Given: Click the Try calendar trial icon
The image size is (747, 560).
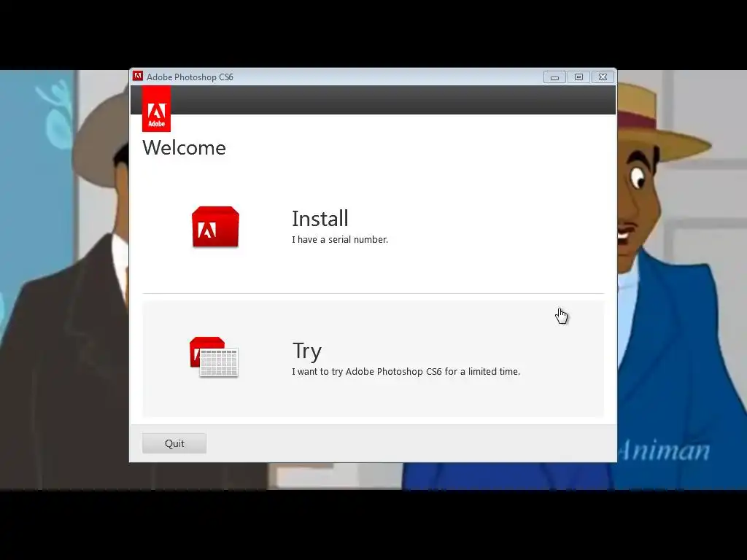Looking at the screenshot, I should coord(214,357).
